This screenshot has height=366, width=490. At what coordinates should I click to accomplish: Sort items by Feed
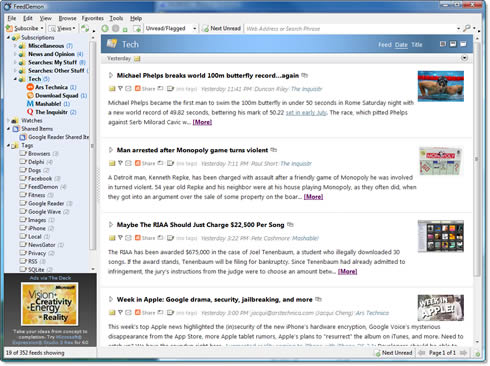tap(384, 45)
